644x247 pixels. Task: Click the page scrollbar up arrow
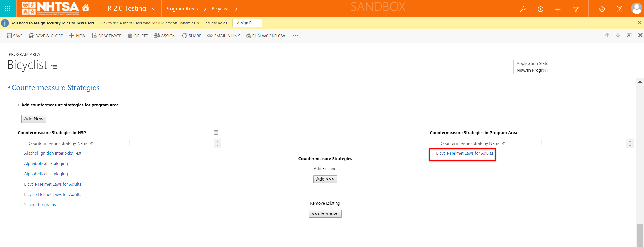[640, 81]
